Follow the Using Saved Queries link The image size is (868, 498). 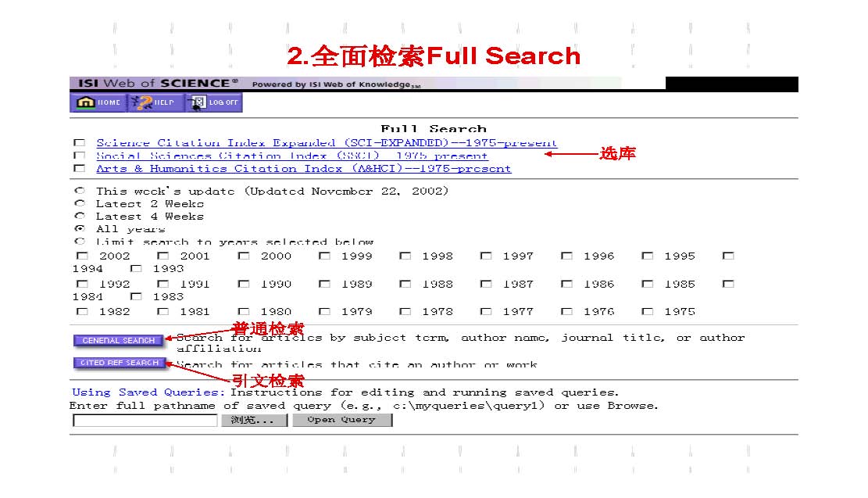pyautogui.click(x=148, y=392)
